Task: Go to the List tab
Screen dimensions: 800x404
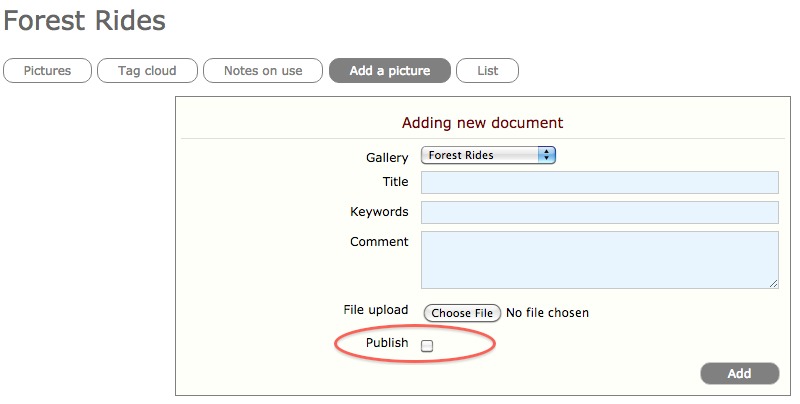Action: tap(488, 71)
